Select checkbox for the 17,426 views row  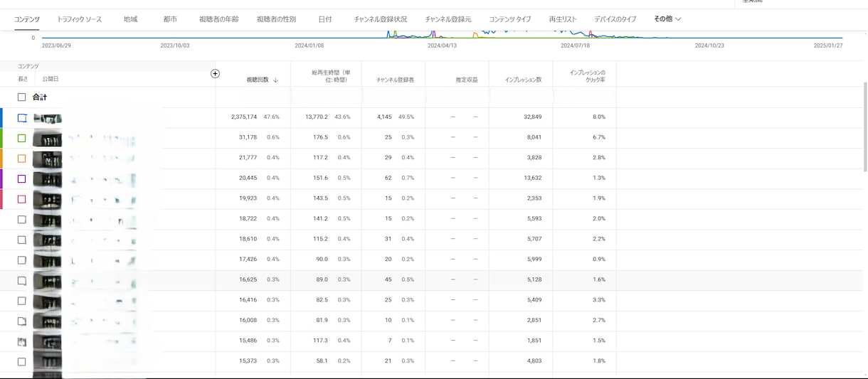pos(21,260)
